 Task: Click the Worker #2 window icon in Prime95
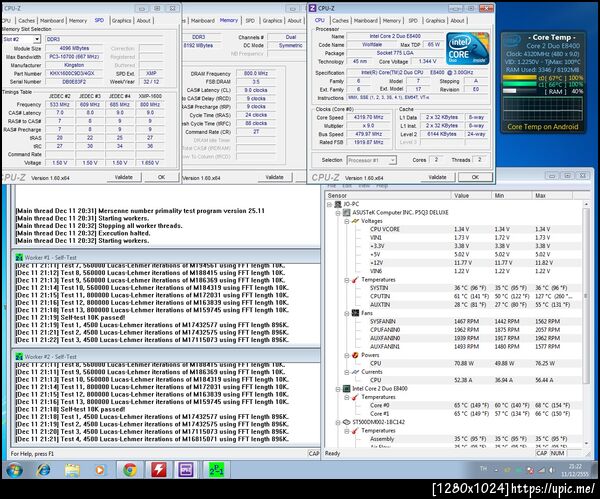[19, 357]
